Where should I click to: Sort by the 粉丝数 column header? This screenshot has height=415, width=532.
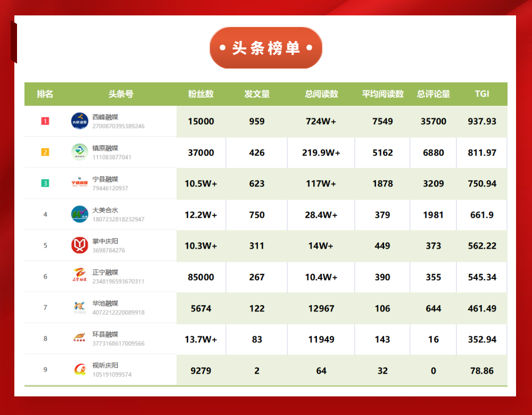[x=201, y=94]
